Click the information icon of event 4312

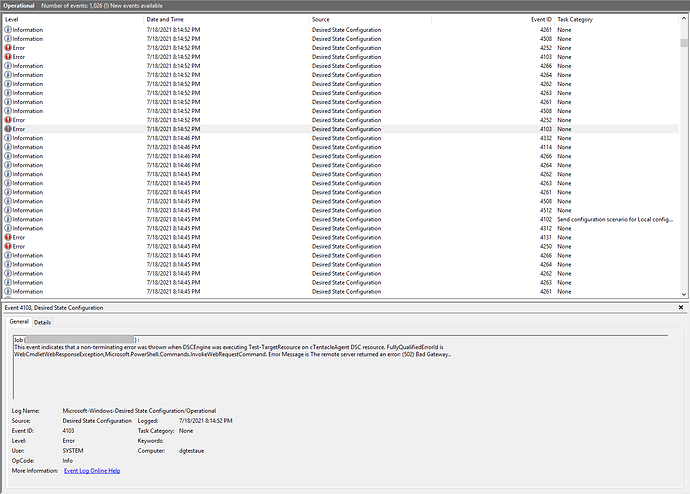pos(8,228)
